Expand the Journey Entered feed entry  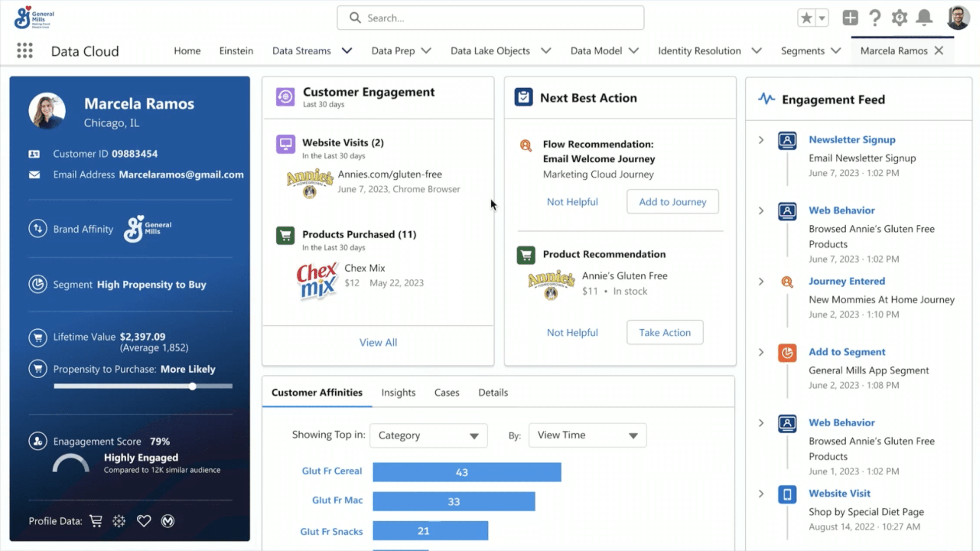point(761,282)
